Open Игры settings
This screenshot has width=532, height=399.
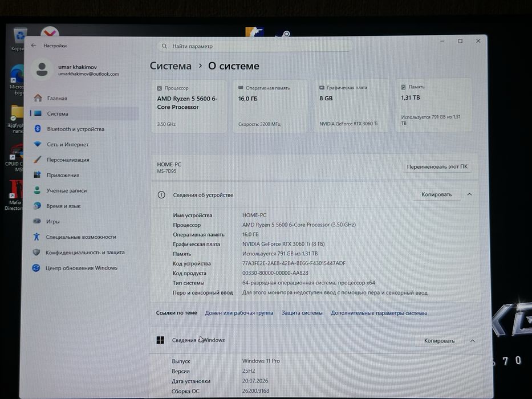pyautogui.click(x=84, y=221)
